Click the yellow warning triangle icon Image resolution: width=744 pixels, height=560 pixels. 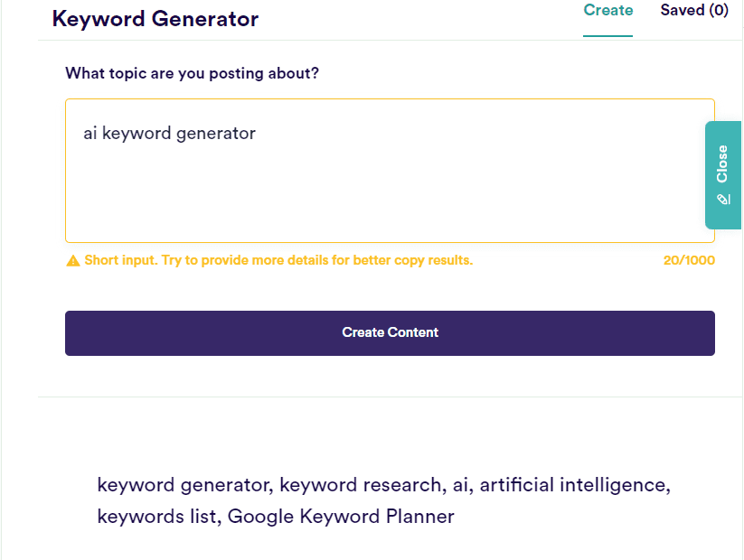(73, 261)
